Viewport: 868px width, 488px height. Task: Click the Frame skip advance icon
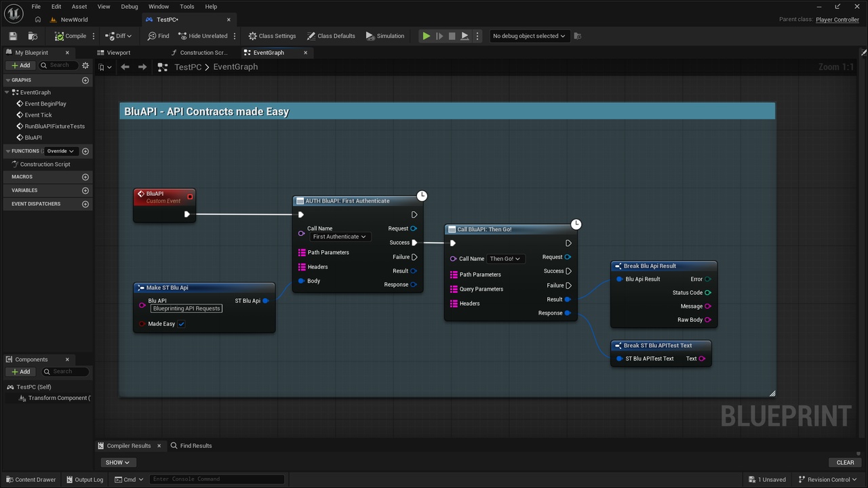439,36
